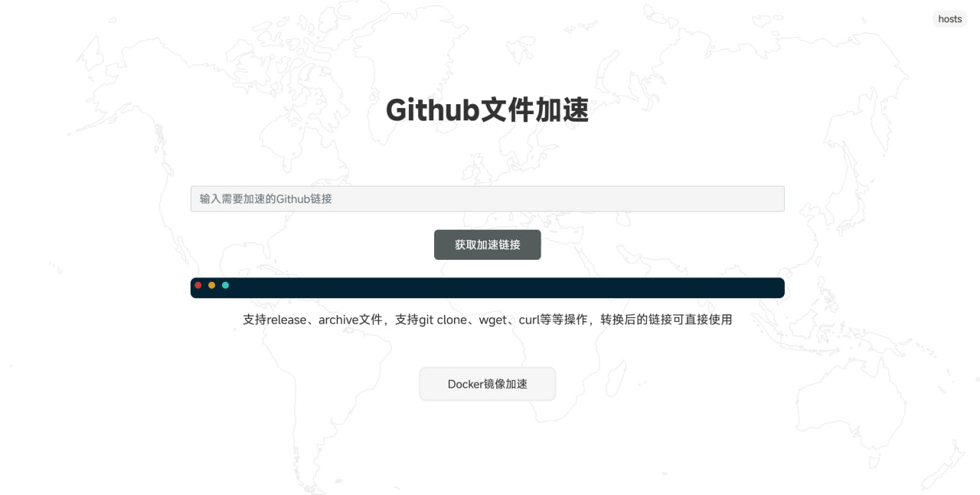This screenshot has width=980, height=495.
Task: Click the "wget" text in description
Action: [x=493, y=320]
